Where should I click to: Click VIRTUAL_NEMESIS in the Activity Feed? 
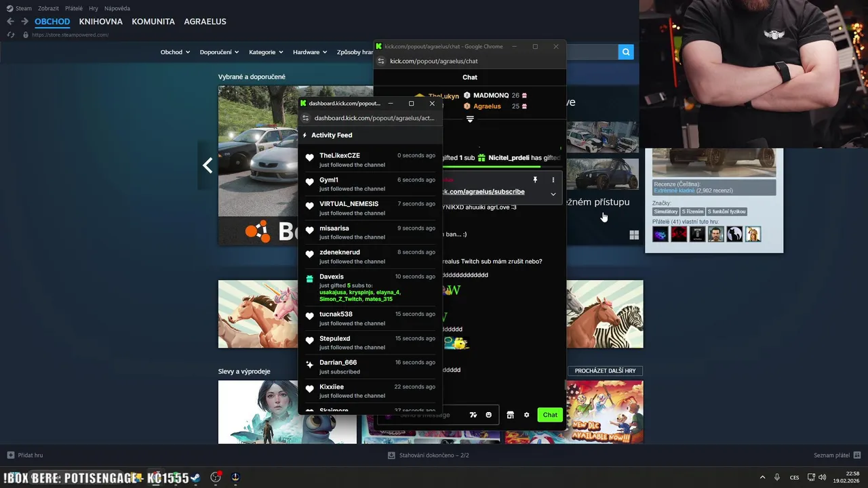349,204
